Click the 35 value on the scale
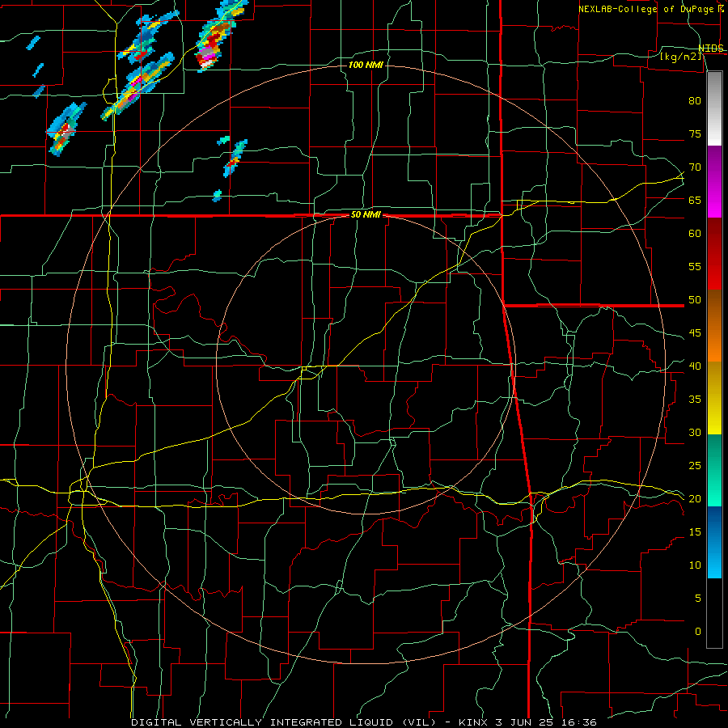728x728 pixels. pyautogui.click(x=695, y=400)
